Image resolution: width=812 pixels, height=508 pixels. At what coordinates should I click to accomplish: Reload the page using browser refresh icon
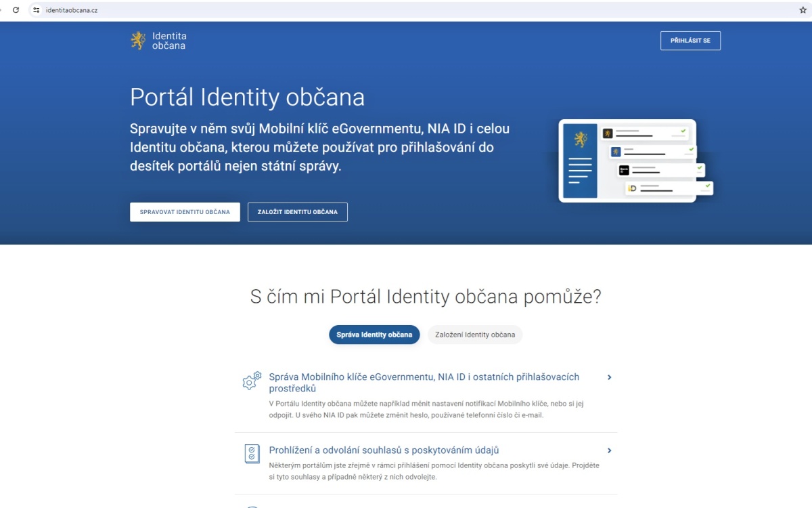click(16, 10)
